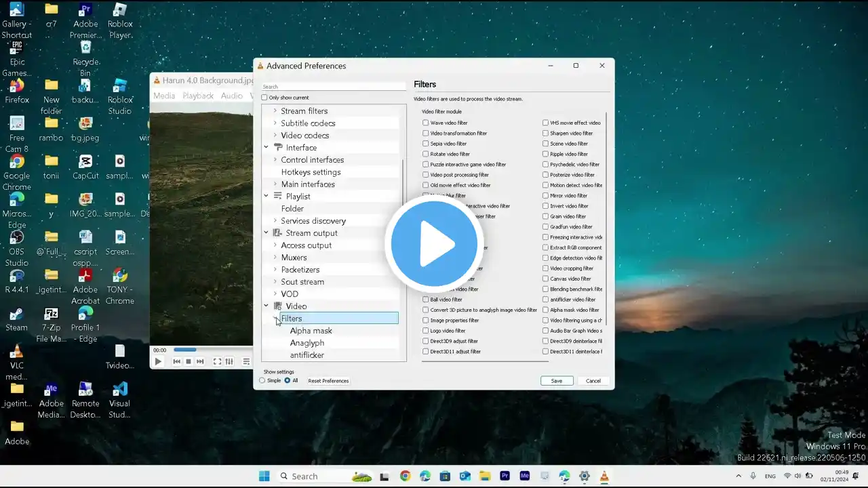Viewport: 868px width, 488px height.
Task: Toggle fullscreen in VLC player
Action: 217,362
